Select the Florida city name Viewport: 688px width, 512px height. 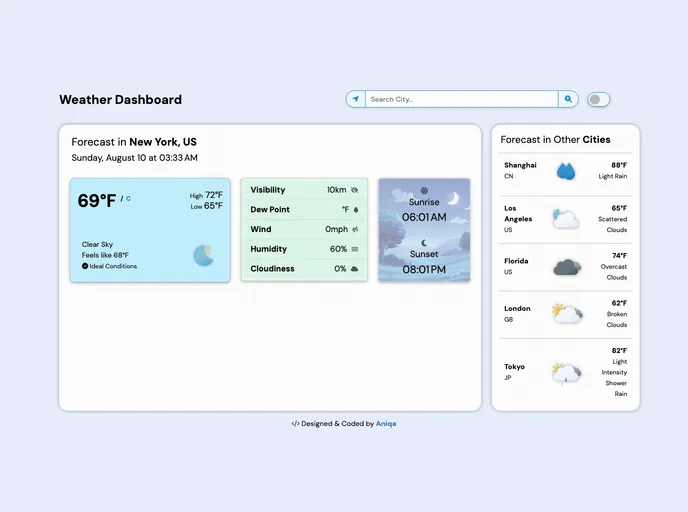pos(516,261)
